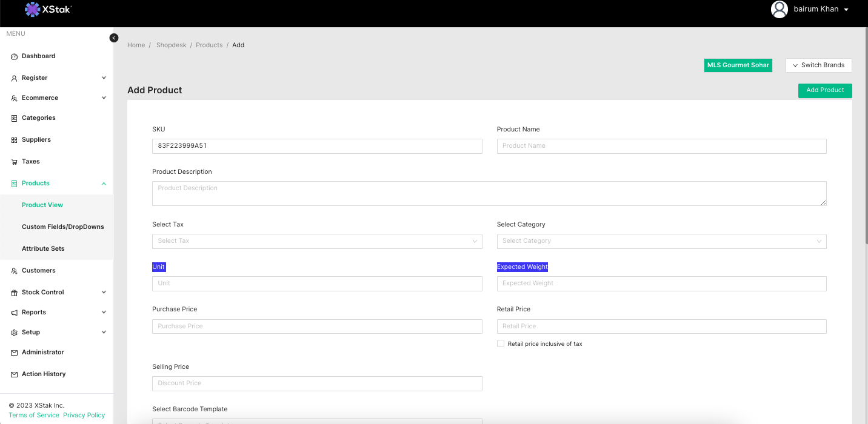Click the user avatar icon
This screenshot has width=868, height=424.
pyautogui.click(x=779, y=9)
